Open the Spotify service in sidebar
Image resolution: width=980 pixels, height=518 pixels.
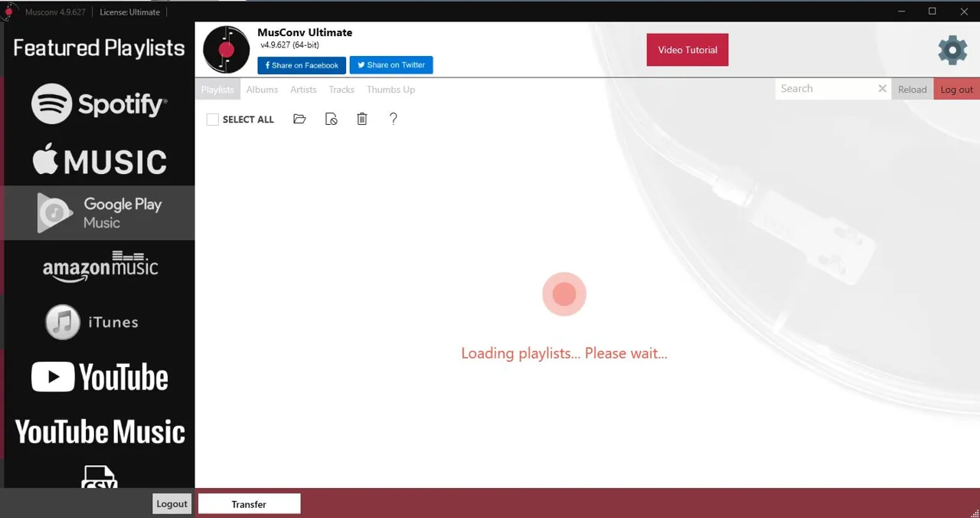click(100, 103)
